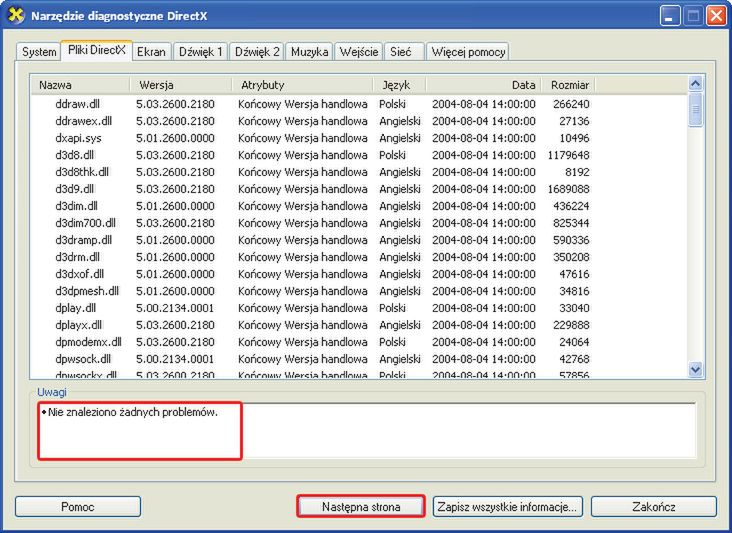Screen dimensions: 732x533
Task: Click Zapisz wszystkie informacje button
Action: pos(507,506)
